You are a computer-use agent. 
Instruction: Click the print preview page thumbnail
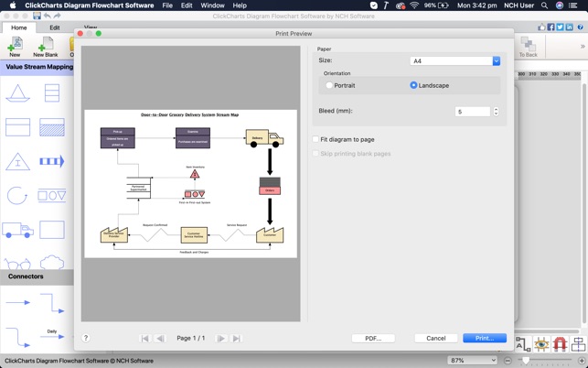[190, 184]
